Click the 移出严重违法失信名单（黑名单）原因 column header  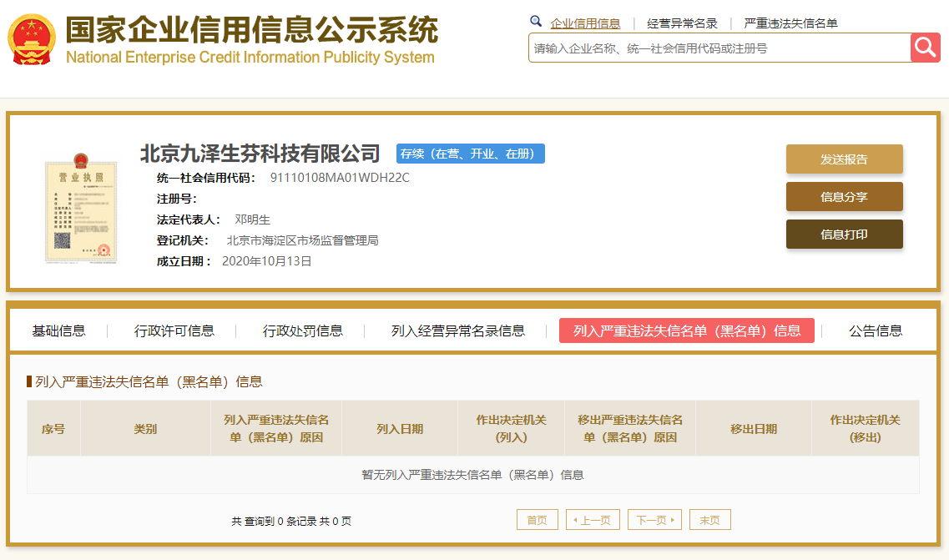630,429
